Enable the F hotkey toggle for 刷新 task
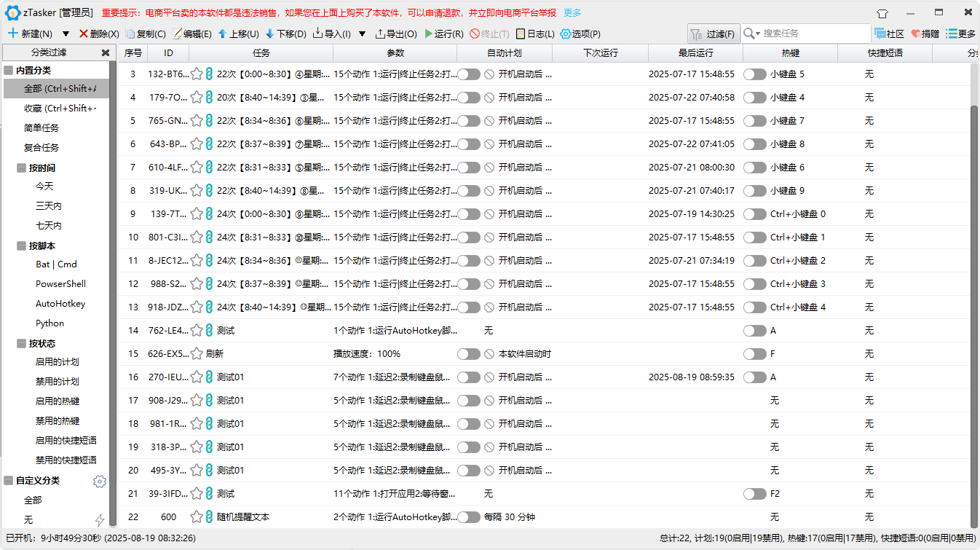Image resolution: width=980 pixels, height=550 pixels. (755, 353)
